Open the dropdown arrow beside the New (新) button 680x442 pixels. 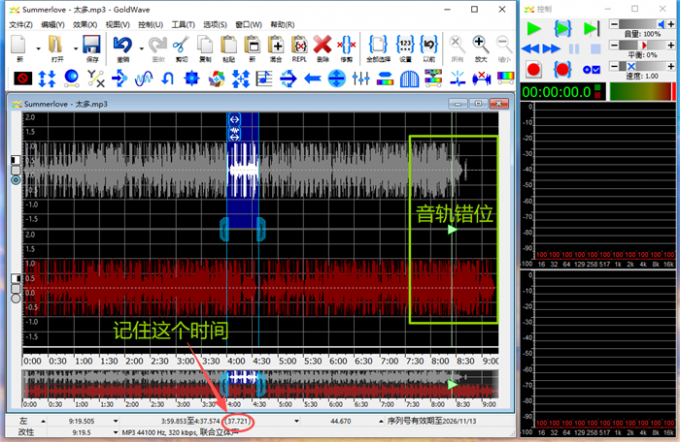38,46
